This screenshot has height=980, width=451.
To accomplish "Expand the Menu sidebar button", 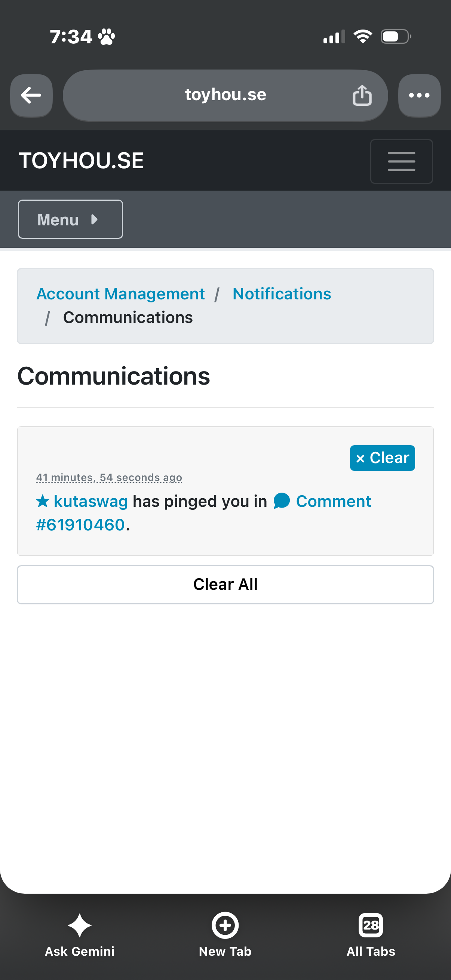I will [x=70, y=219].
